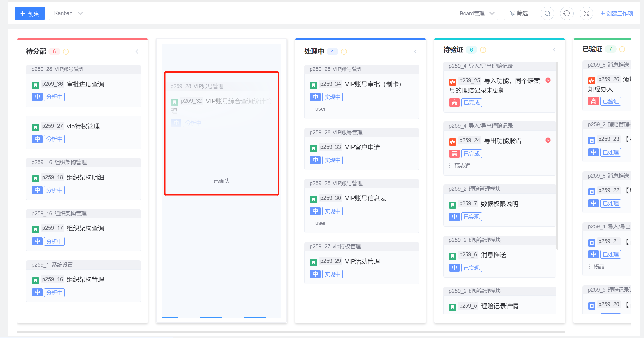Click assignee 范志辉 on p259_24 card
The image size is (644, 338).
point(462,166)
